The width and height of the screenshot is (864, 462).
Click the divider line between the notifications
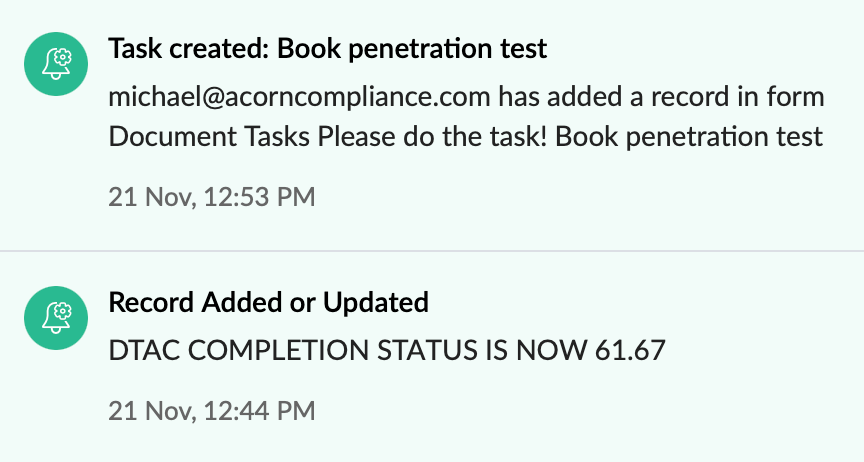(x=432, y=250)
